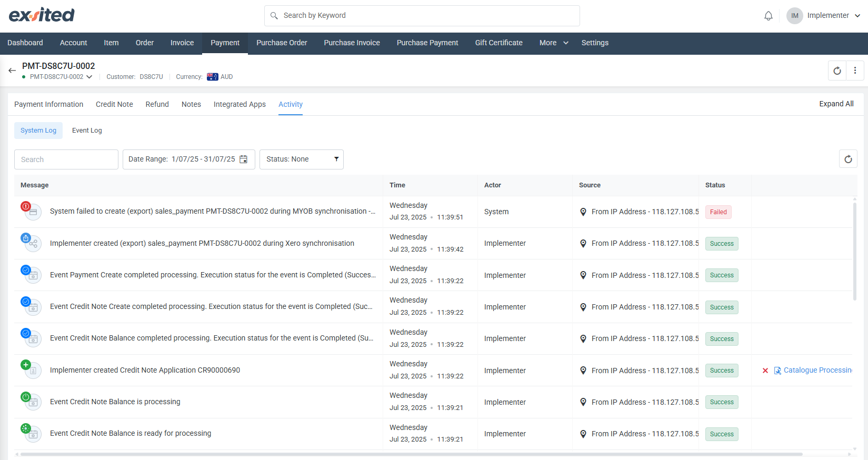This screenshot has height=460, width=868.
Task: Go to the Item menu
Action: [111, 43]
